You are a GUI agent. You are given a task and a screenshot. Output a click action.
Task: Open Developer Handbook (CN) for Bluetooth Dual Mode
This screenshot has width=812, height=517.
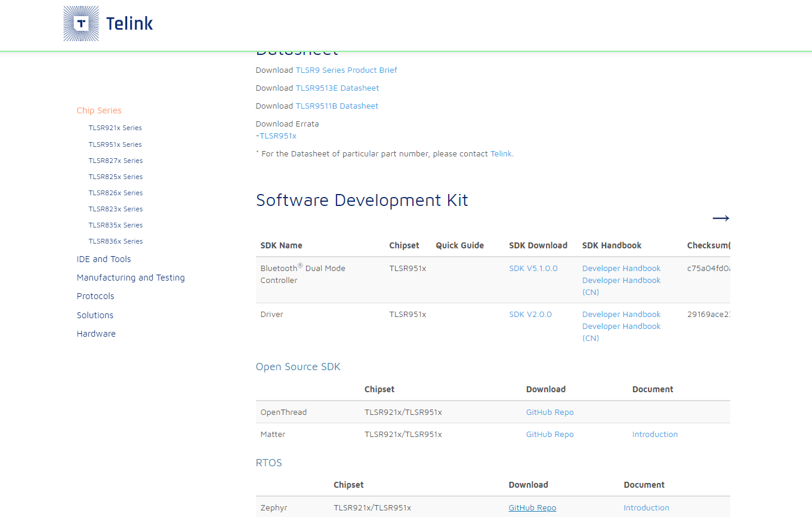point(622,286)
